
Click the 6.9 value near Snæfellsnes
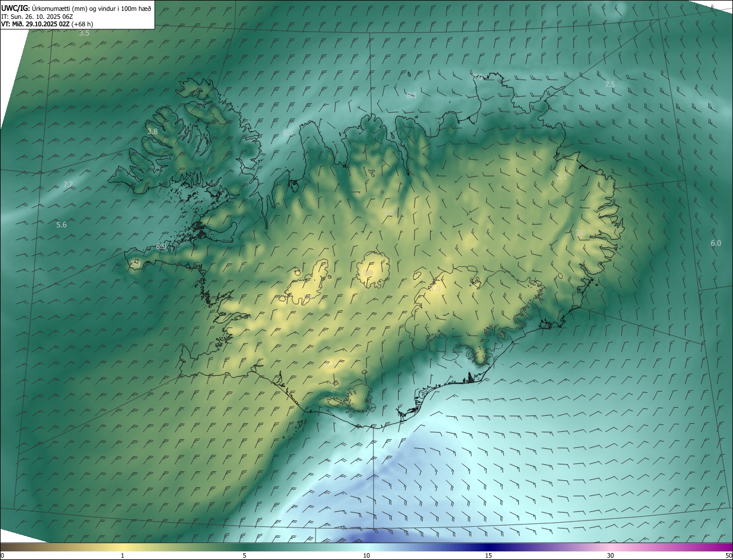point(161,247)
